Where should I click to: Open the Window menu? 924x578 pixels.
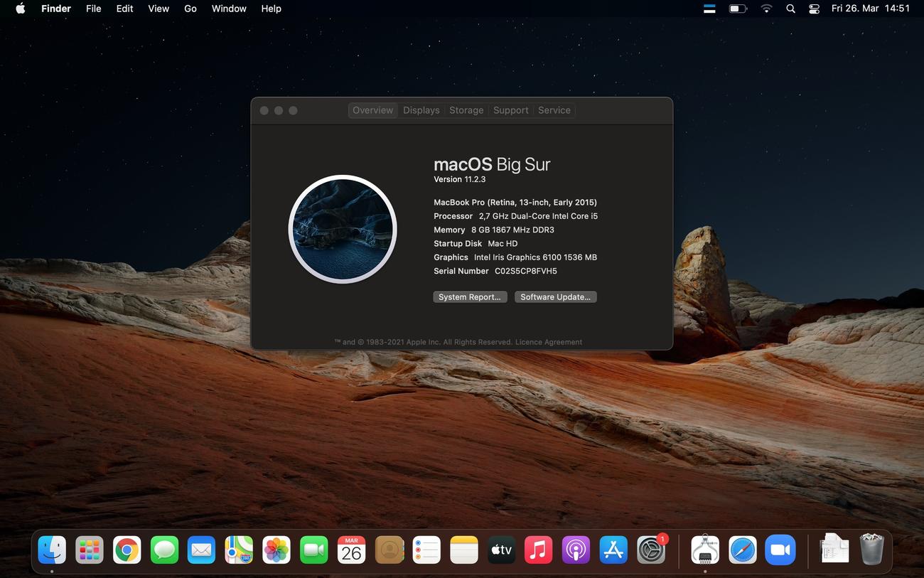point(229,9)
